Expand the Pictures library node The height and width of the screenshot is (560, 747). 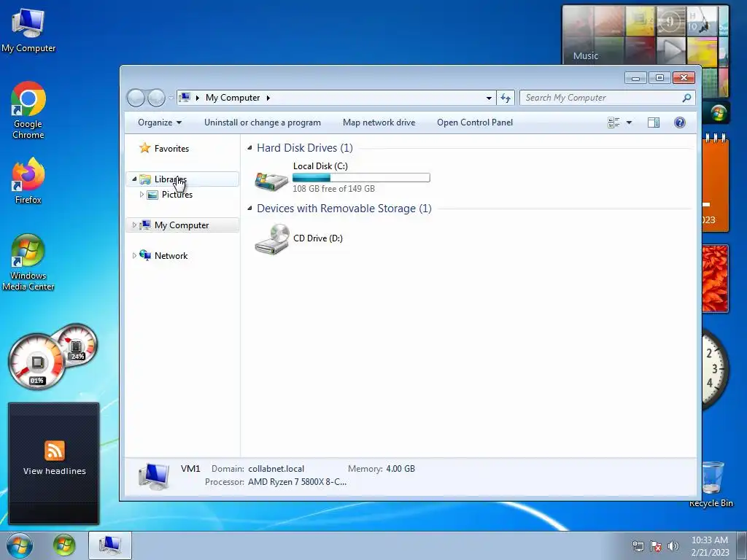[x=142, y=194]
